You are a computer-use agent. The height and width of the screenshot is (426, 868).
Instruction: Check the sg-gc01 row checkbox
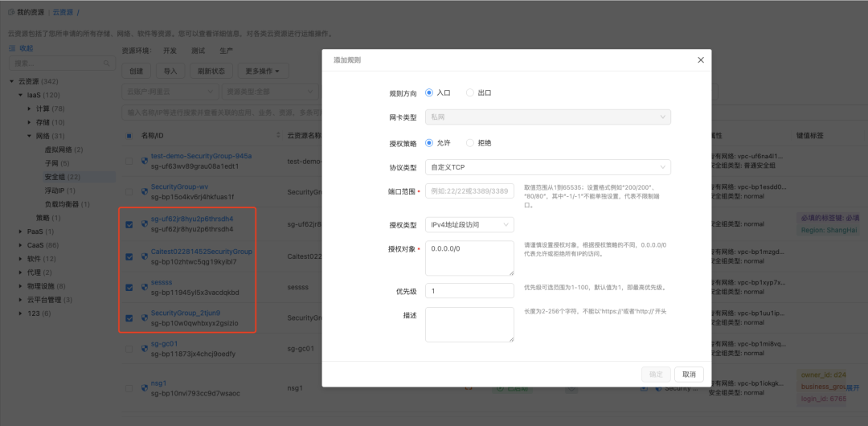(129, 349)
